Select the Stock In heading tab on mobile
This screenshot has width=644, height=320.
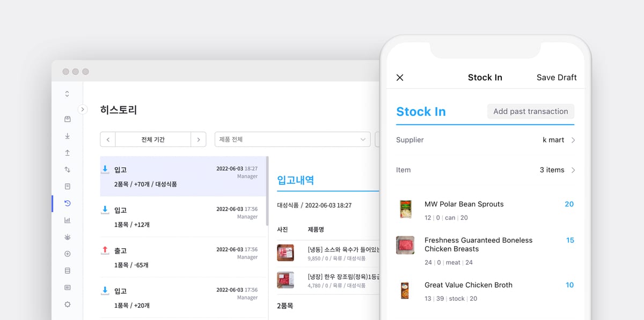coord(421,111)
